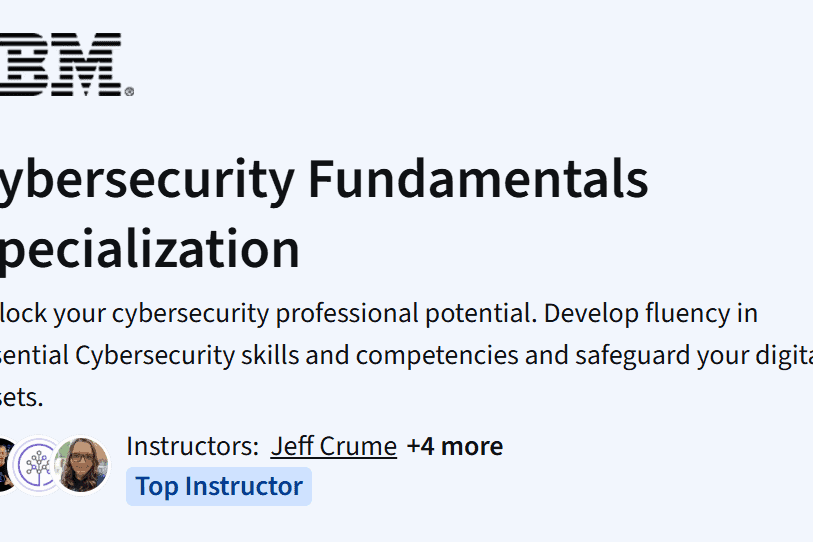Click the 'Instructors:' label text
Image resolution: width=813 pixels, height=542 pixels.
(x=192, y=446)
